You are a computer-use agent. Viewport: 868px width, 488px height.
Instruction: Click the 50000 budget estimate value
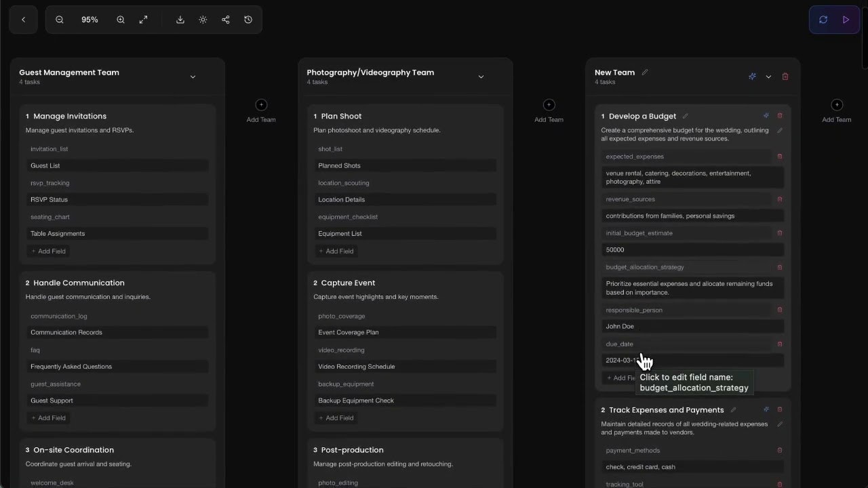pyautogui.click(x=693, y=249)
